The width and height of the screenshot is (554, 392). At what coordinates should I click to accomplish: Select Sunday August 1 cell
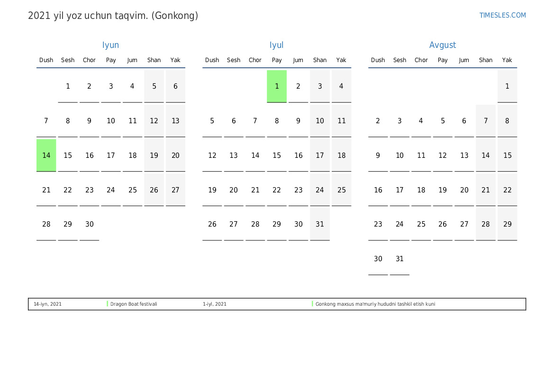[507, 86]
